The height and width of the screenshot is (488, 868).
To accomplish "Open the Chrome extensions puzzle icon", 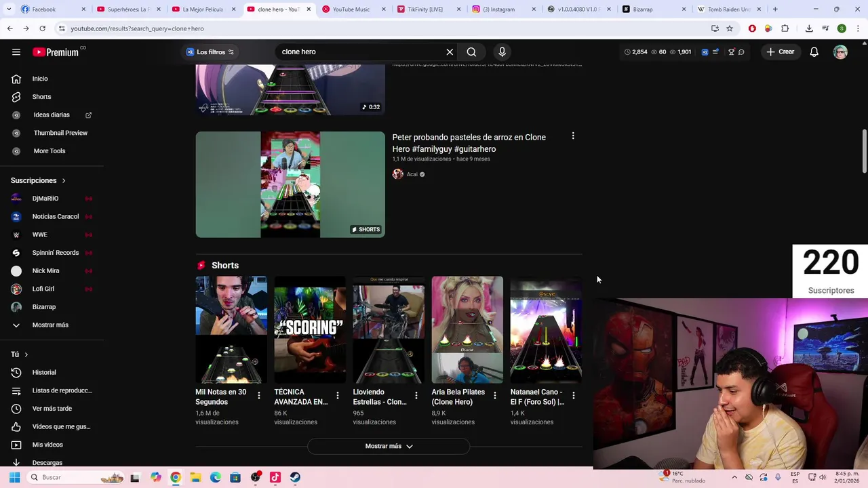I will pos(785,28).
